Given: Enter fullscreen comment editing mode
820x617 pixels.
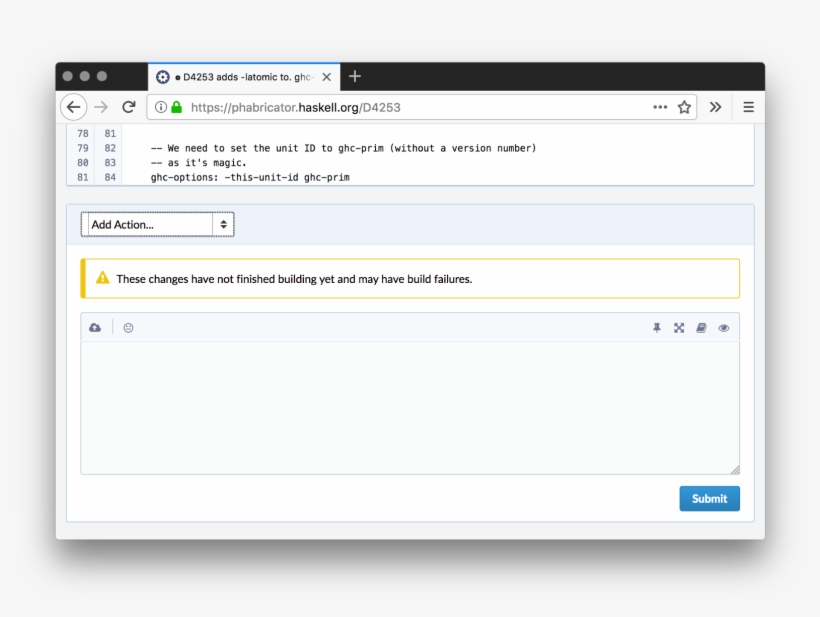Looking at the screenshot, I should 679,328.
